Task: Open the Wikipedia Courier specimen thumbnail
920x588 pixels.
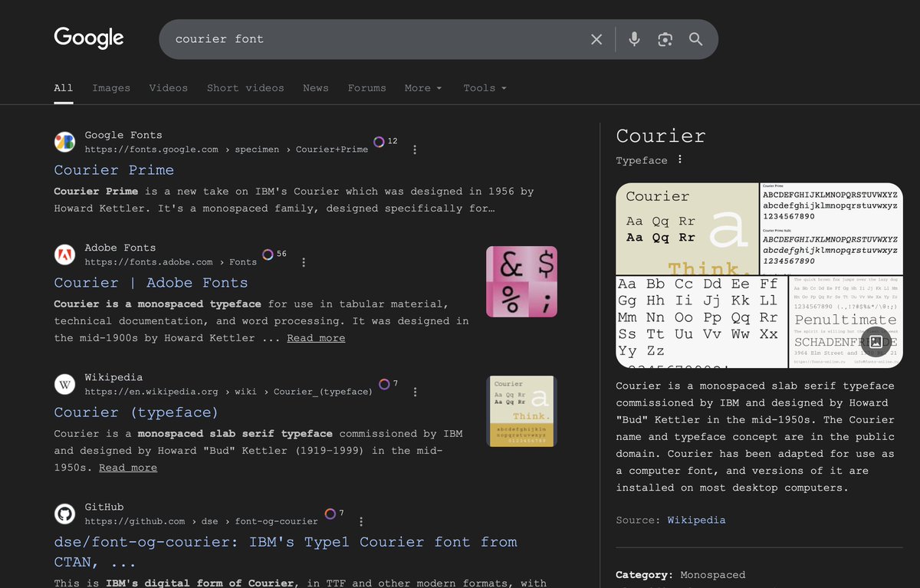Action: pos(522,411)
